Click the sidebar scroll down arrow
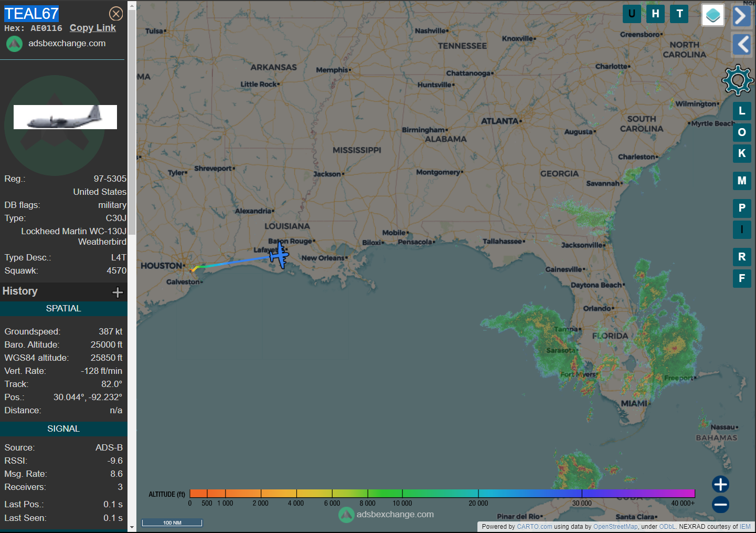 (x=132, y=527)
